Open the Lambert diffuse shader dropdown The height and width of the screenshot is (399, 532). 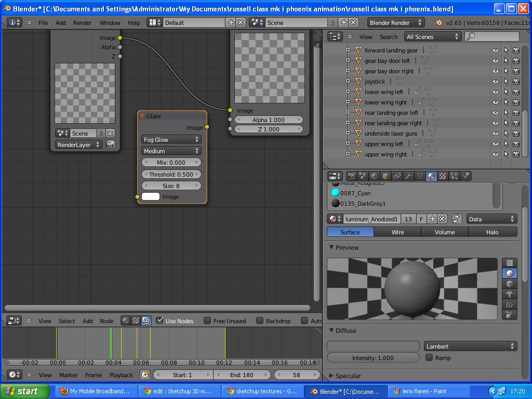coord(470,346)
